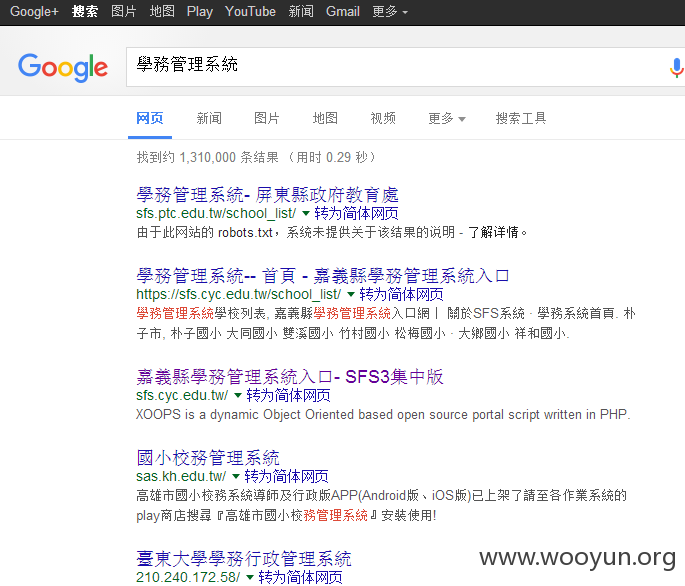Switch to the 图片 results tab

pyautogui.click(x=267, y=118)
